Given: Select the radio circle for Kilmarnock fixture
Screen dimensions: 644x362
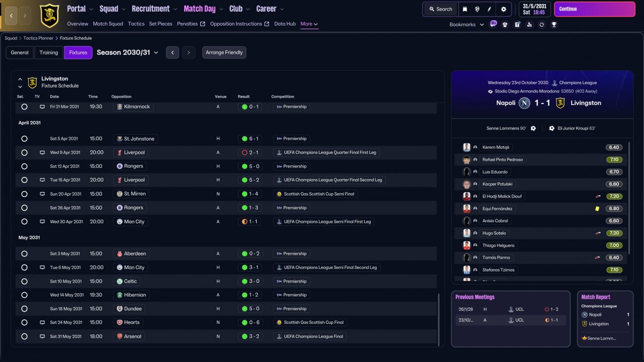Looking at the screenshot, I should click(24, 107).
